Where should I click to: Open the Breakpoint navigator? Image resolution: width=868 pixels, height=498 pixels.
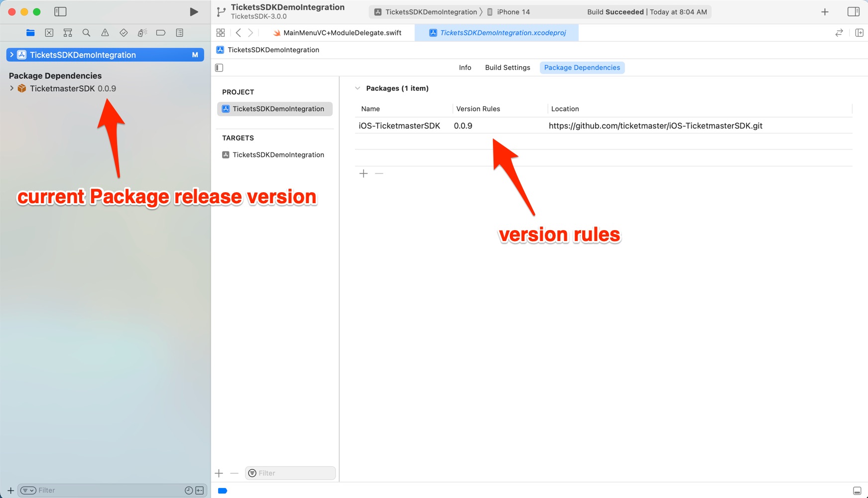[x=161, y=33]
